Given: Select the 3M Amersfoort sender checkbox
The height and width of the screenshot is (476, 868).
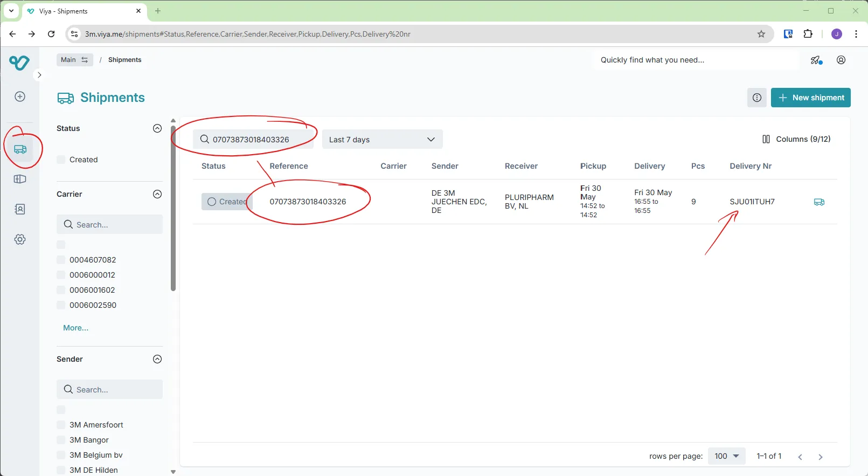Looking at the screenshot, I should [x=61, y=425].
